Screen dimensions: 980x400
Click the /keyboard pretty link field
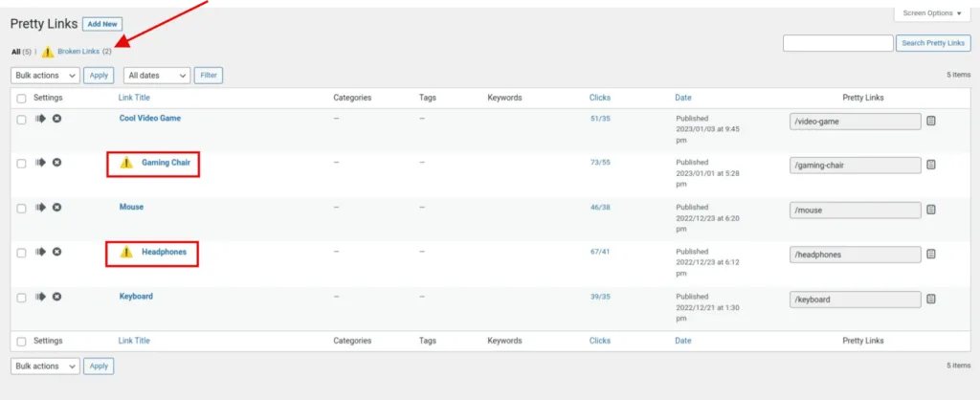(855, 300)
